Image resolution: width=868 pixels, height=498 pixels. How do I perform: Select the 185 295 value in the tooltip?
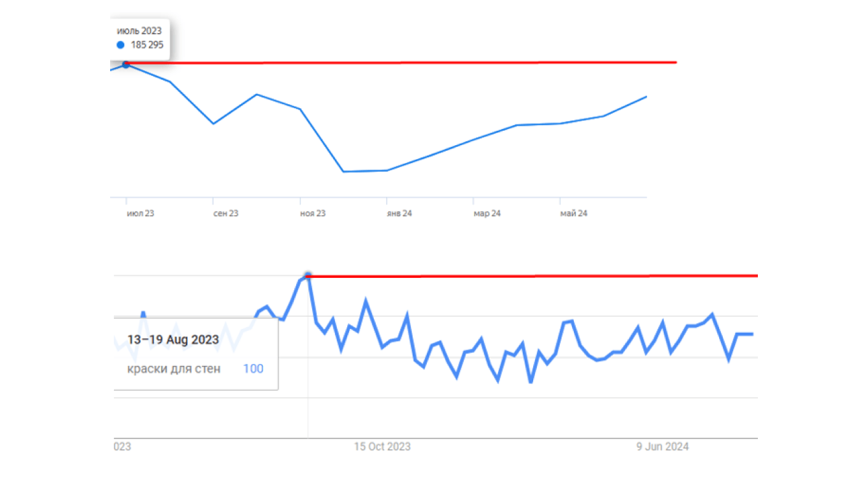(x=147, y=45)
